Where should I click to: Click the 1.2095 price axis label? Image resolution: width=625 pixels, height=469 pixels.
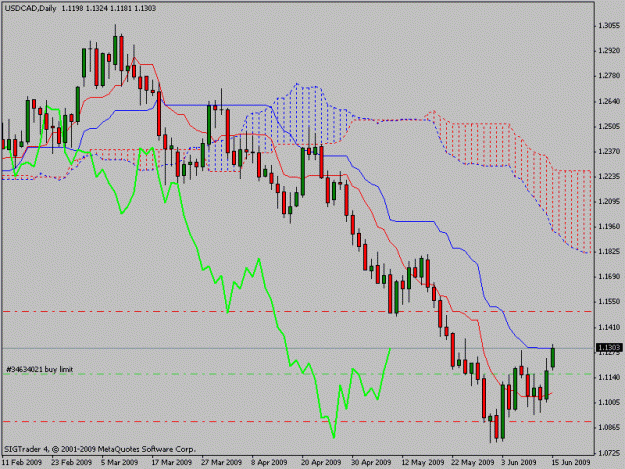point(609,202)
